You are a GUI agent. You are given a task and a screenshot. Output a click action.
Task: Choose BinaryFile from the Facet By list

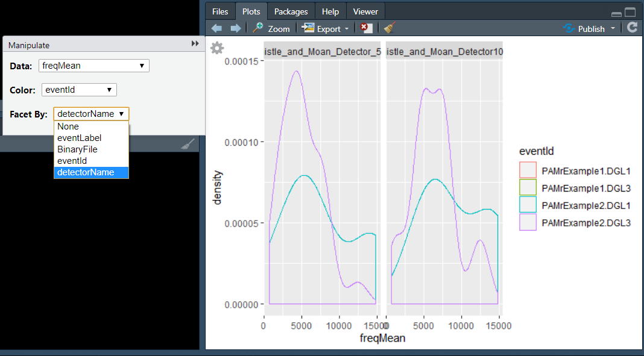pyautogui.click(x=77, y=149)
